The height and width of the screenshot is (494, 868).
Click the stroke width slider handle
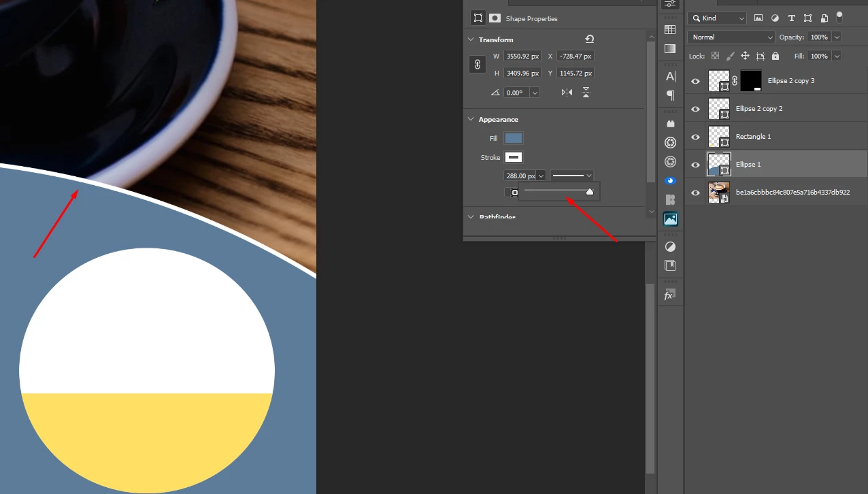590,192
